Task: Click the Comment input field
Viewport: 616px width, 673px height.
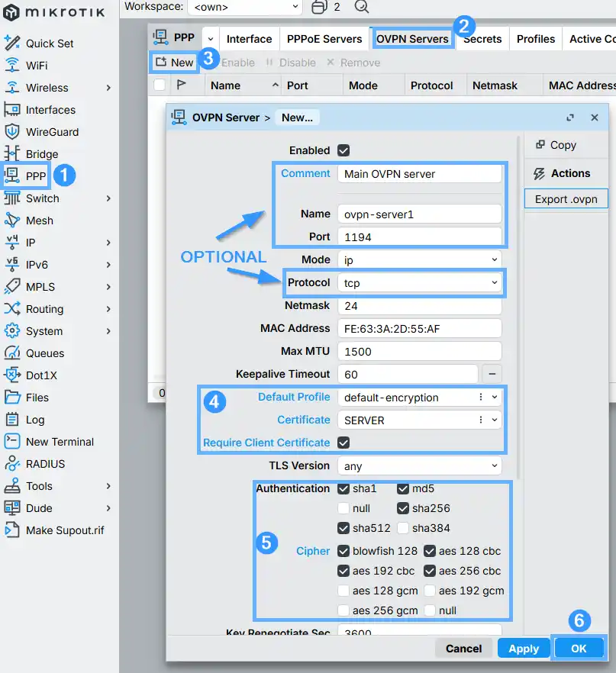Action: [x=419, y=174]
